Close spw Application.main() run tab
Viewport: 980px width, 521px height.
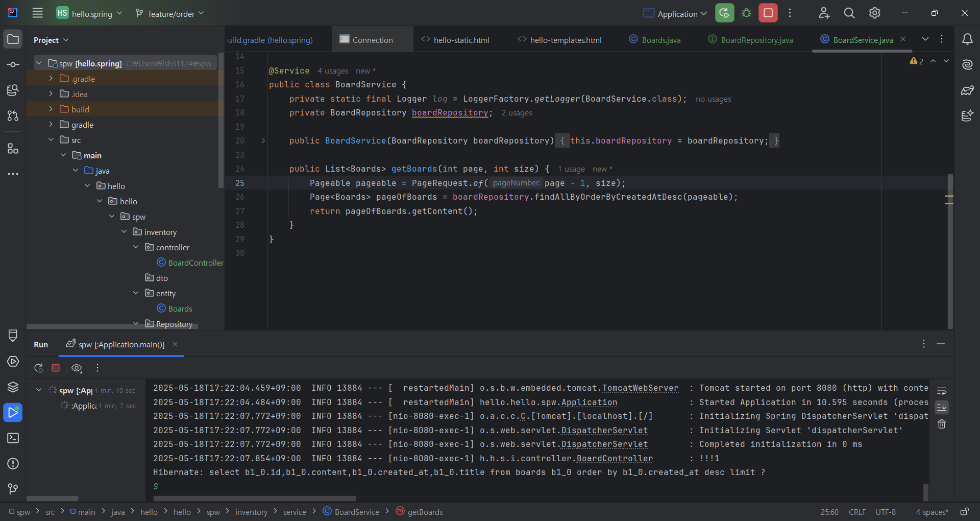coord(175,344)
